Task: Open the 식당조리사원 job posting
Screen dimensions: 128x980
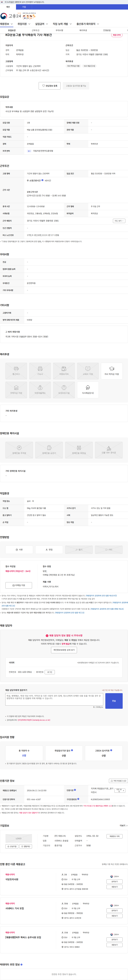Action: [12, 879]
